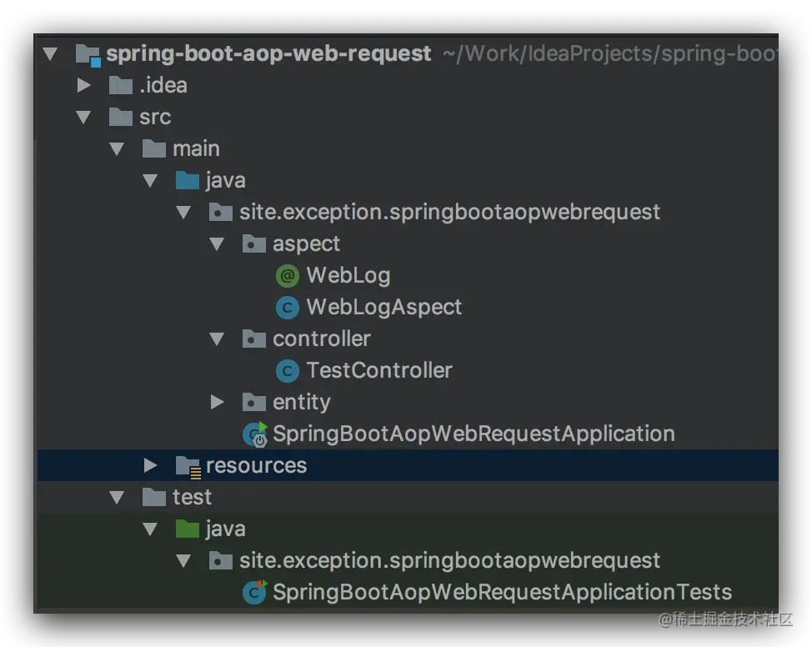Screen dimensions: 812x647
Task: Open SpringBootAopWebRequestApplication class file
Action: click(x=474, y=434)
